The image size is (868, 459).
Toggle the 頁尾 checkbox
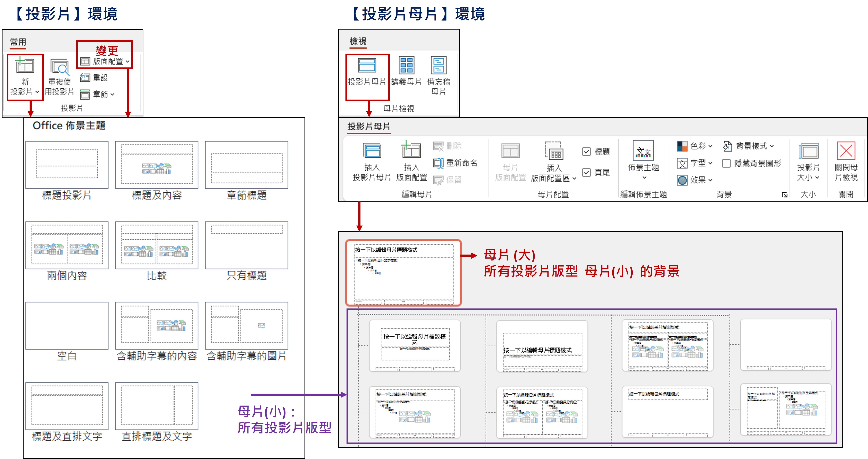tap(587, 173)
